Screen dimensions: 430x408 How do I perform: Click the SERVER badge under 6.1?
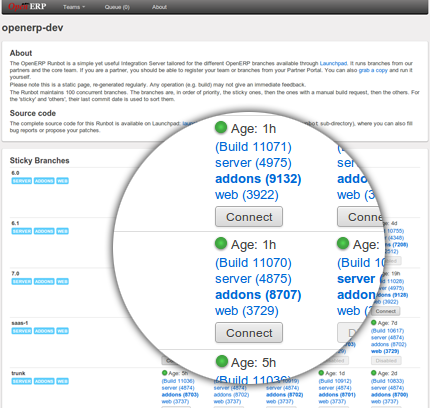point(22,231)
